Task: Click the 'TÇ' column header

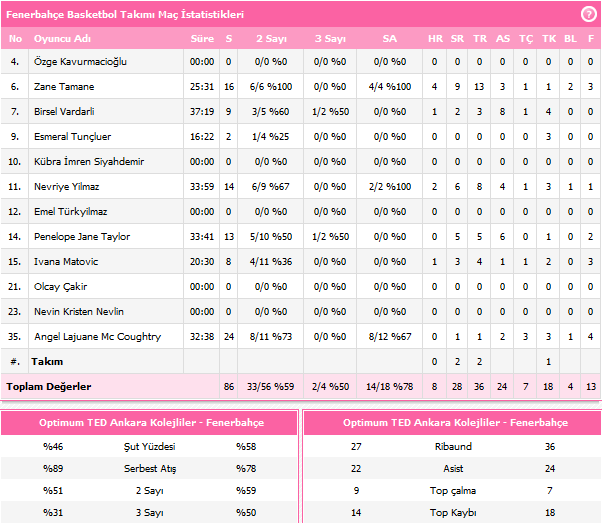Action: 526,39
